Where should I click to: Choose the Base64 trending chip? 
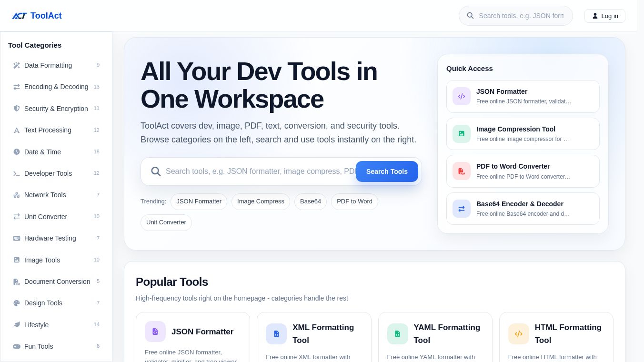tap(311, 201)
